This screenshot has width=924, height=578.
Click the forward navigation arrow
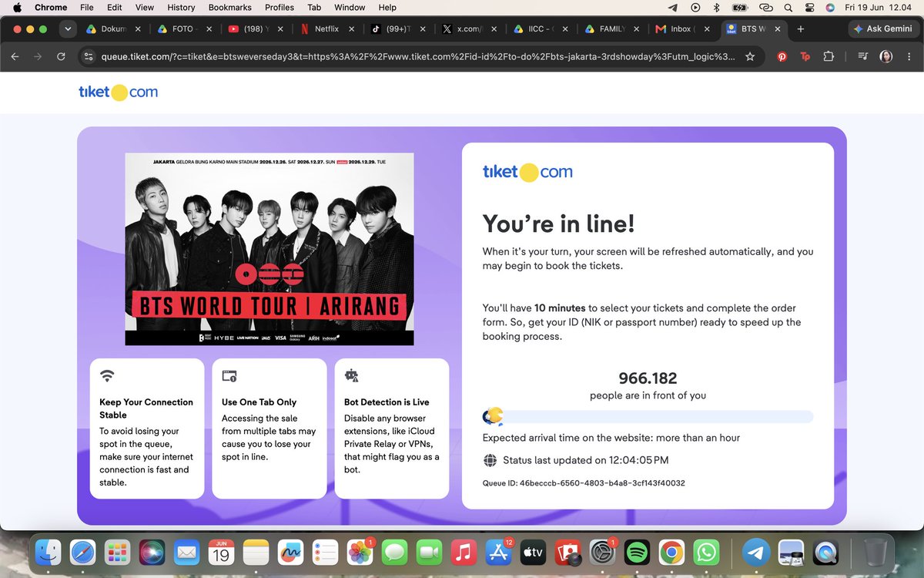pos(38,56)
